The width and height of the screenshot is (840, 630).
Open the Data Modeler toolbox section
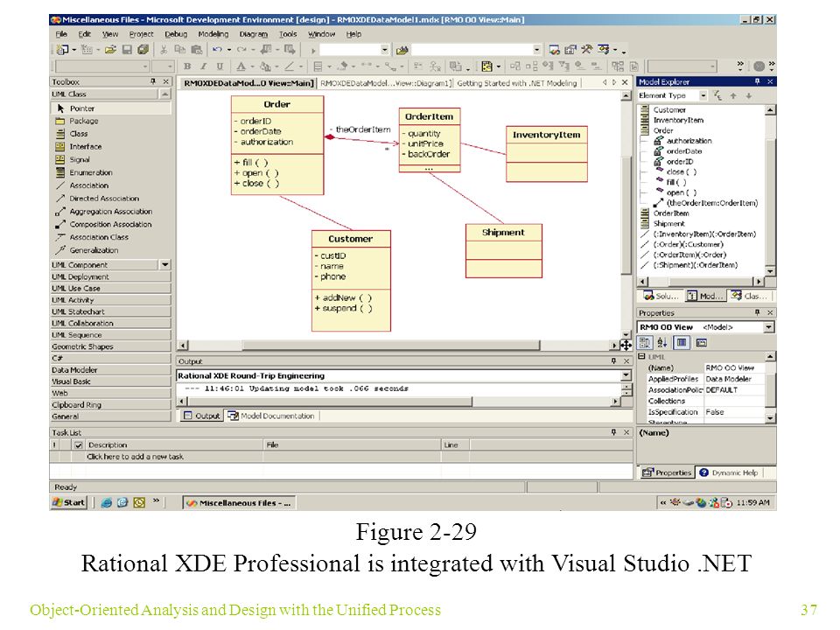point(111,369)
